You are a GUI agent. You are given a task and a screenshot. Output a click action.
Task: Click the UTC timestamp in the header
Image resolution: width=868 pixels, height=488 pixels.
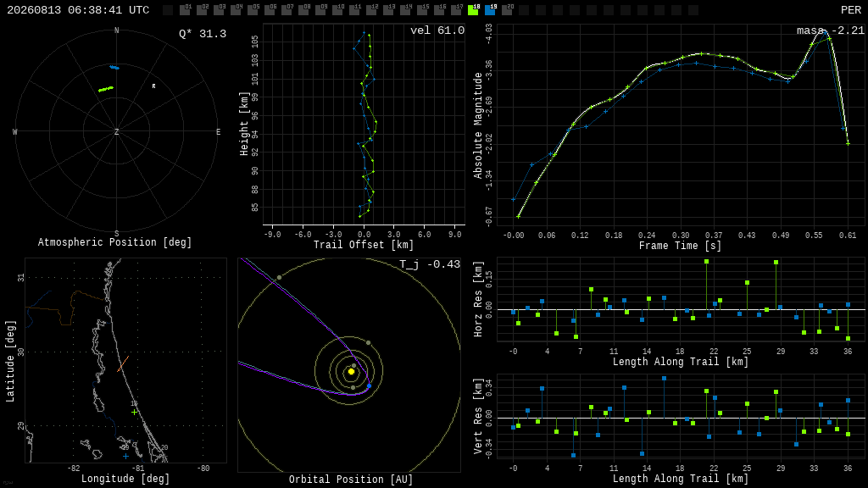pos(78,10)
